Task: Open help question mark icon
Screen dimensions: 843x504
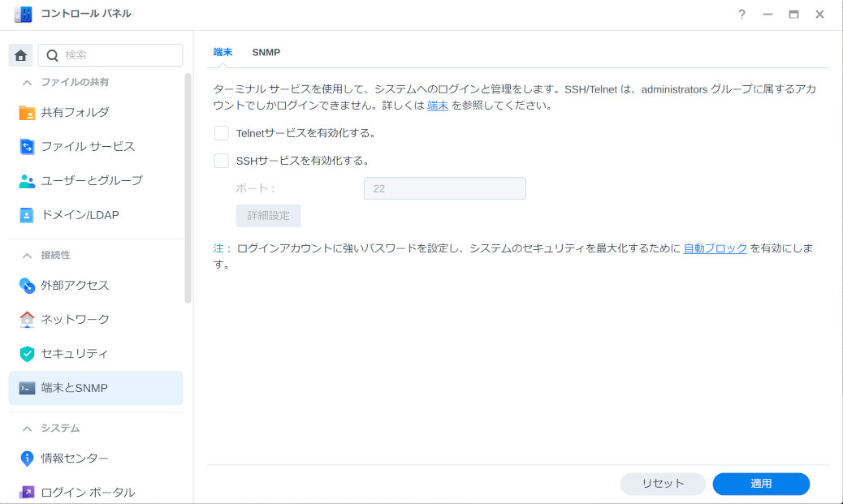Action: 741,15
